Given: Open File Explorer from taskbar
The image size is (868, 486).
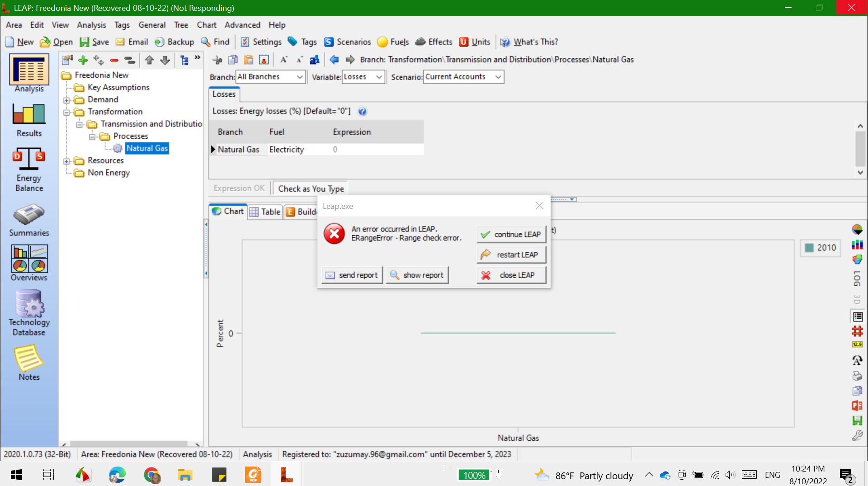Looking at the screenshot, I should click(185, 475).
